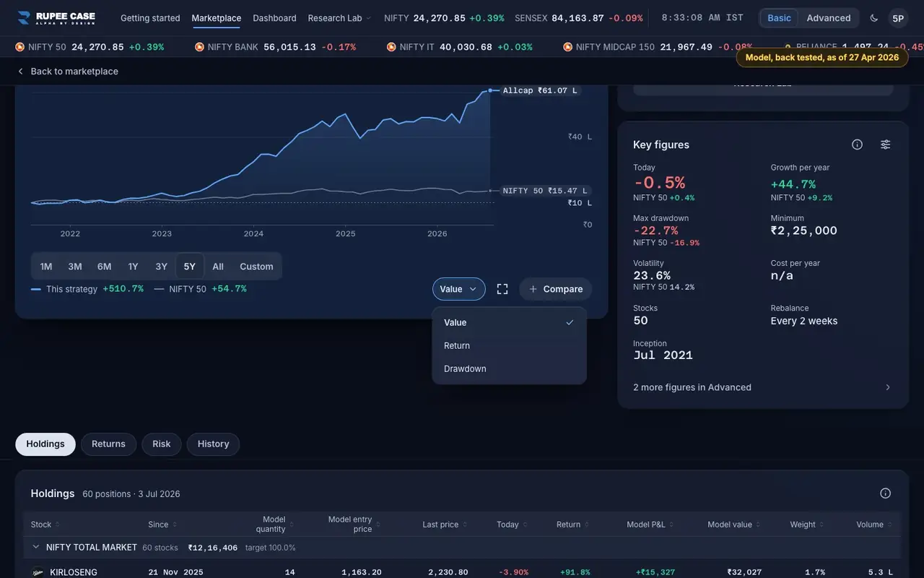The width and height of the screenshot is (924, 578).
Task: Open the Research Lab menu dropdown
Action: [339, 18]
